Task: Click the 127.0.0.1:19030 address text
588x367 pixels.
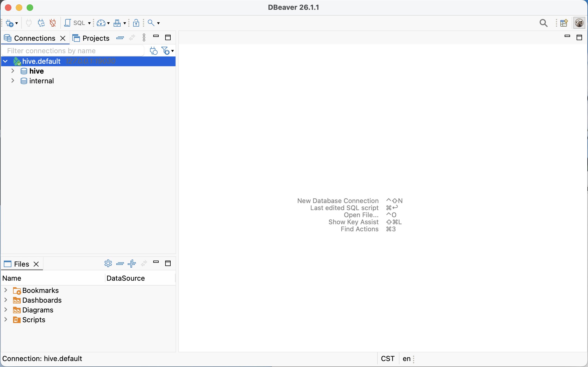Action: pos(90,61)
